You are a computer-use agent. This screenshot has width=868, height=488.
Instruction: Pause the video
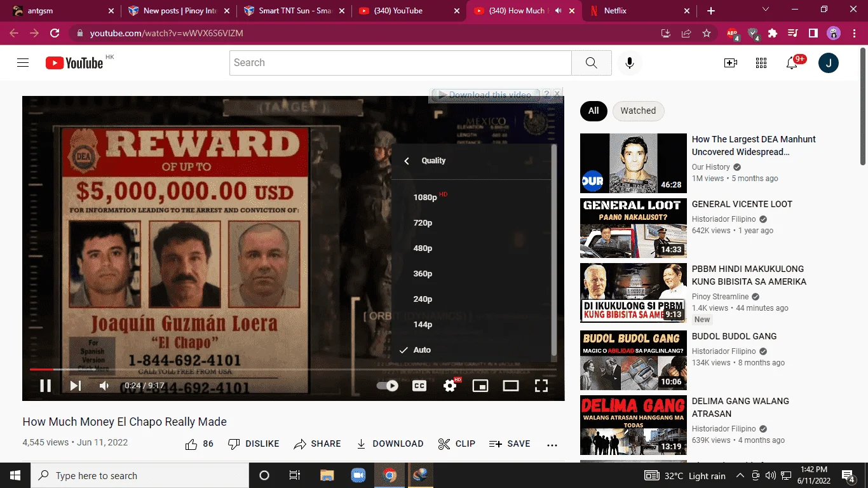[x=45, y=385]
